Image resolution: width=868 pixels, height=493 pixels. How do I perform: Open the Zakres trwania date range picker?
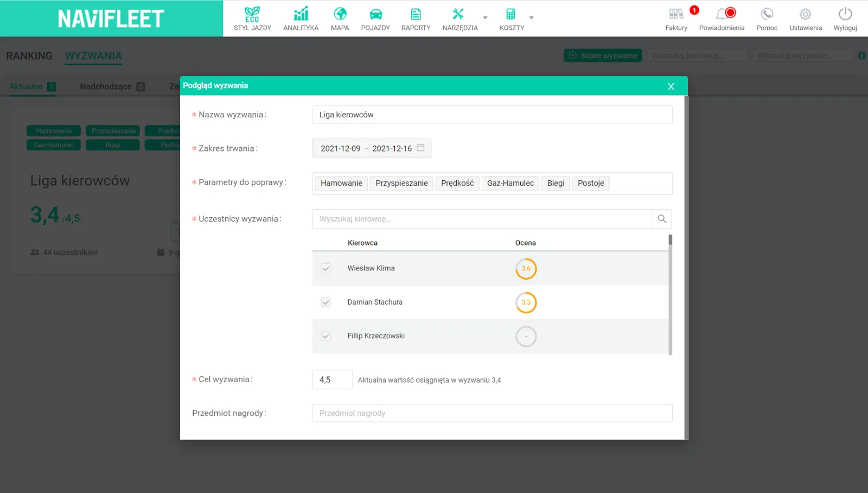coord(372,148)
